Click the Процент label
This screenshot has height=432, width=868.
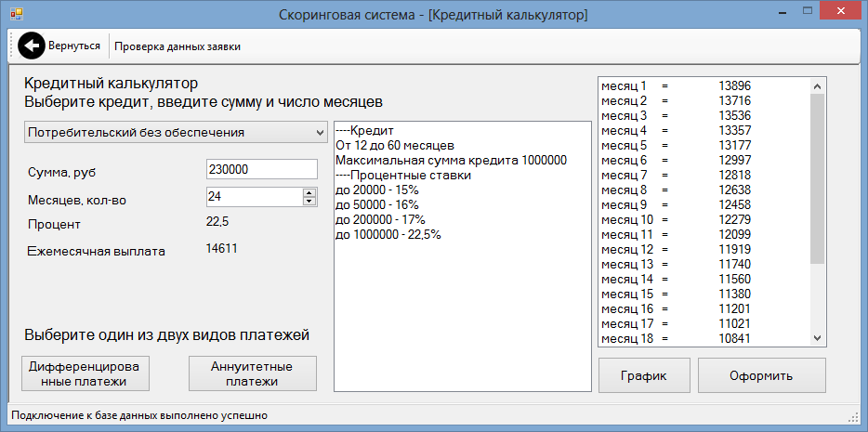[54, 225]
